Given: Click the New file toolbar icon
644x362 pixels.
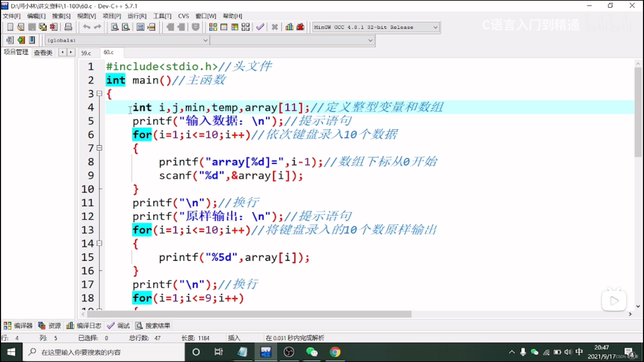Looking at the screenshot, I should click(10, 27).
